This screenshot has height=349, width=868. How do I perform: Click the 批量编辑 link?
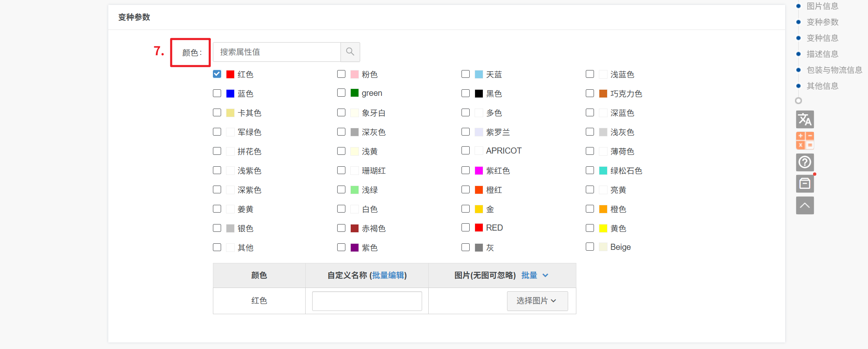point(388,275)
